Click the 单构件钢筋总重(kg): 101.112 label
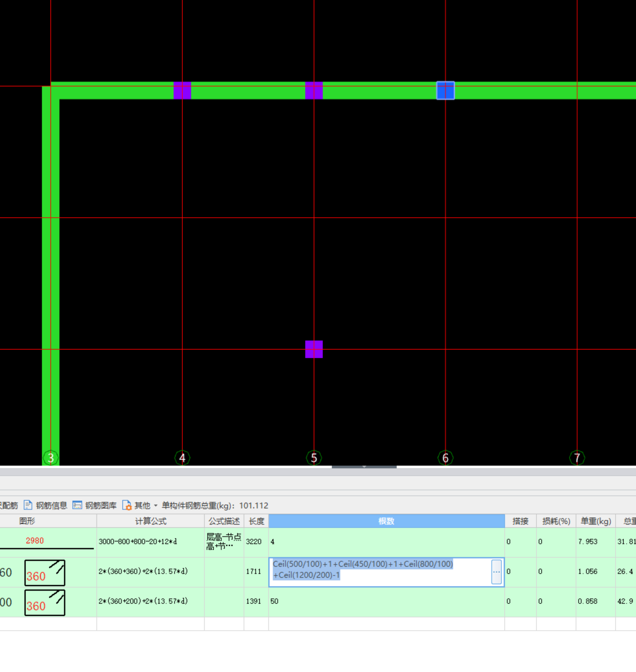Screen dimensions: 636x672 tap(215, 505)
